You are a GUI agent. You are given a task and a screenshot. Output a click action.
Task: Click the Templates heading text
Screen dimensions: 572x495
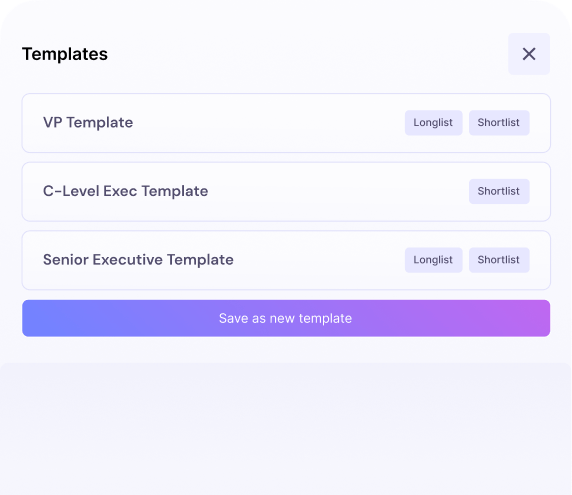[x=65, y=54]
